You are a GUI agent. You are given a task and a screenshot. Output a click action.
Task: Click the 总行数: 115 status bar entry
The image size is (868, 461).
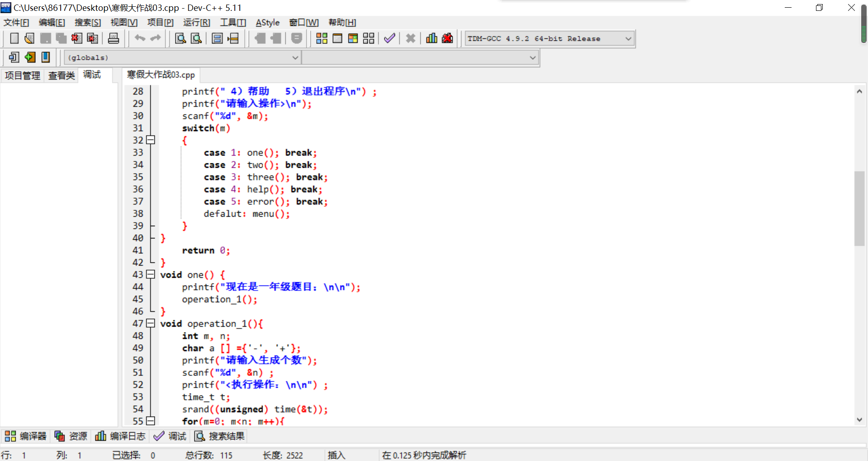(x=209, y=455)
